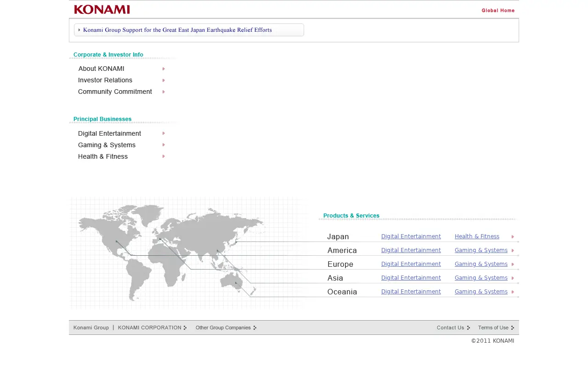Click the arrow icon at end of Europe row
588x368 pixels.
click(513, 264)
